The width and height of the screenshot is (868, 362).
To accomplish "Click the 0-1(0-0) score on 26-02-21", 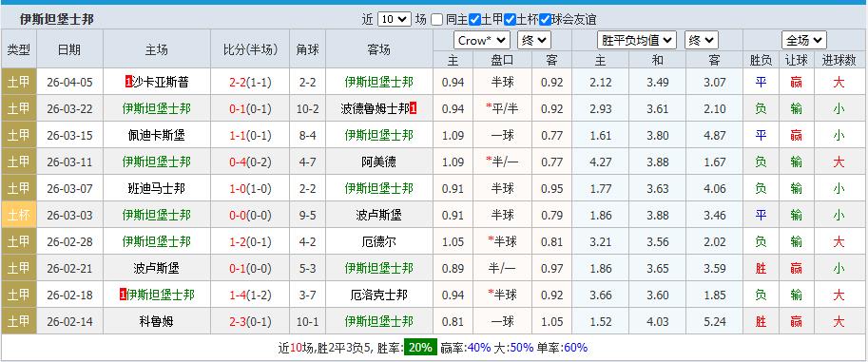I will tap(250, 269).
